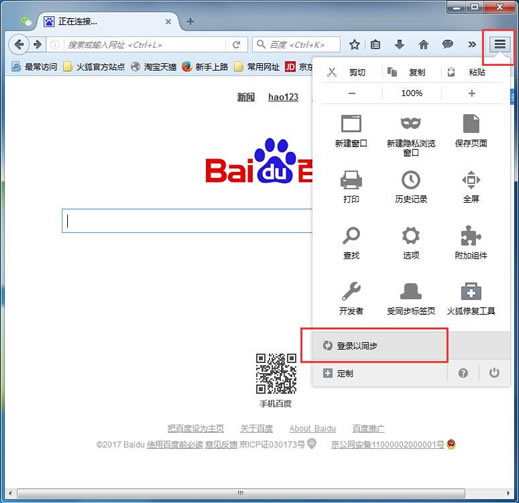Open Options gear icon in menu

click(411, 236)
